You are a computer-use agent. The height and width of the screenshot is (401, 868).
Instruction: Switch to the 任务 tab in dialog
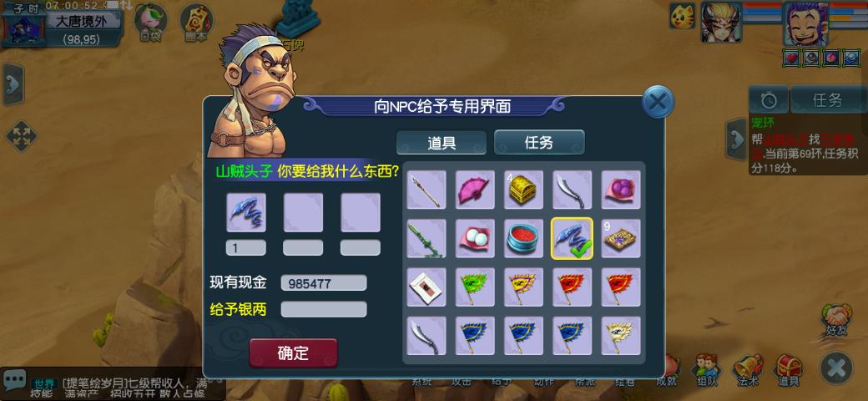[x=538, y=142]
